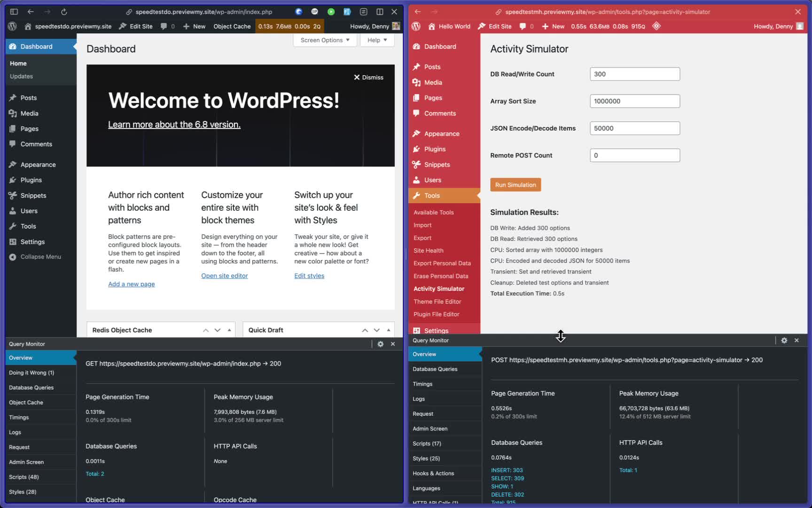Open 'Learn more about the 6.8 version' link
The width and height of the screenshot is (812, 508).
(174, 124)
